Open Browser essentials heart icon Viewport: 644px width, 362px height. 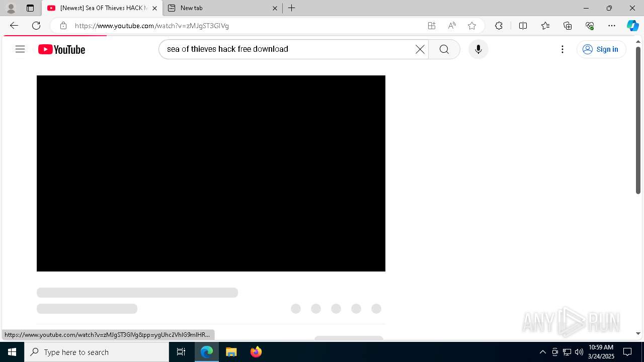(590, 26)
